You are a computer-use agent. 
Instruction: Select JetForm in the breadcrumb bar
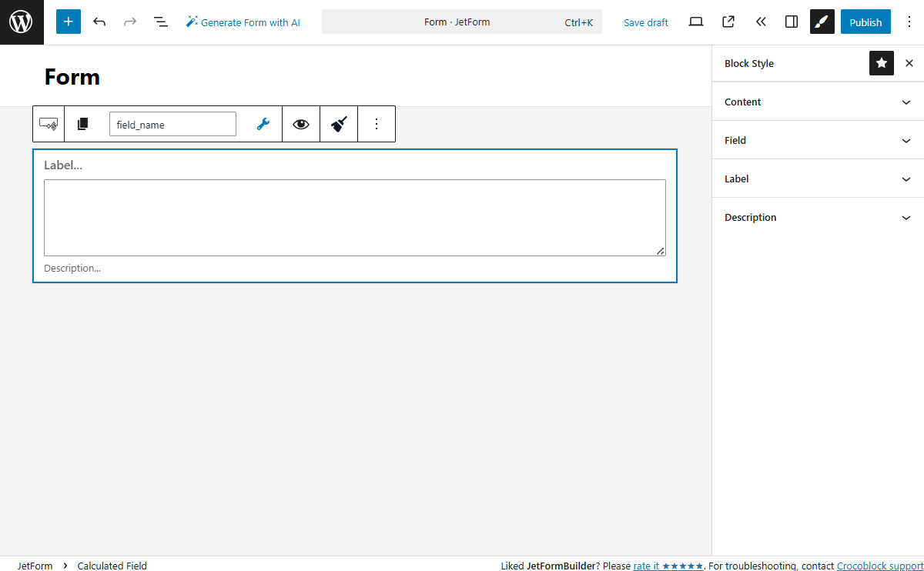[x=35, y=566]
